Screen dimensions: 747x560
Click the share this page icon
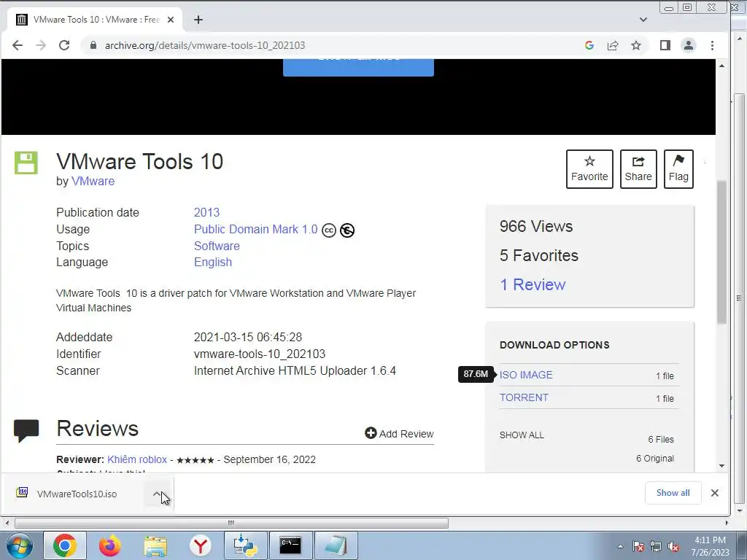click(613, 45)
